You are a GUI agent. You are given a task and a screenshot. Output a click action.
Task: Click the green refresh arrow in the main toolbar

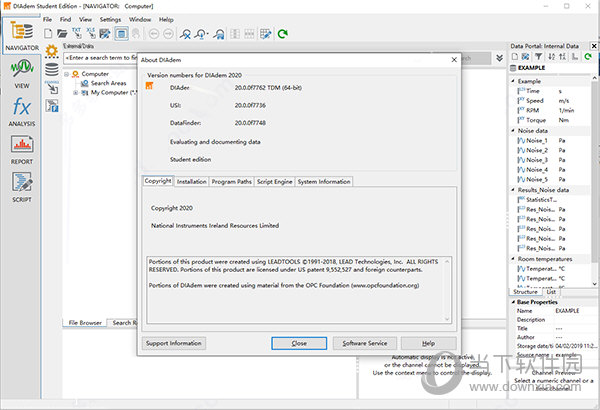[x=283, y=34]
